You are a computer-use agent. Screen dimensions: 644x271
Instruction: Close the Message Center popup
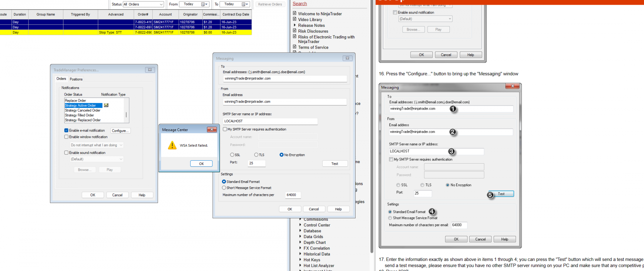[212, 129]
